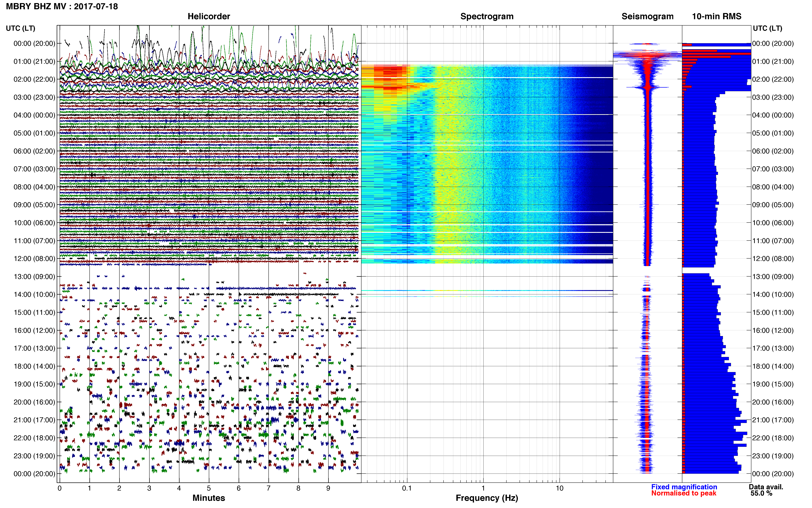Click left time label '07:00 (03:00)'
The image size is (812, 508).
coord(34,169)
